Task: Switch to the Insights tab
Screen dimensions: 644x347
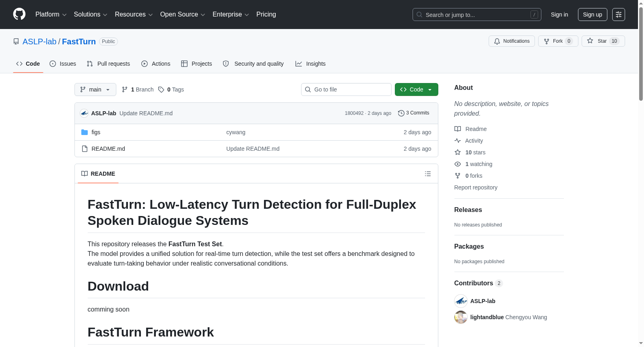Action: point(310,64)
